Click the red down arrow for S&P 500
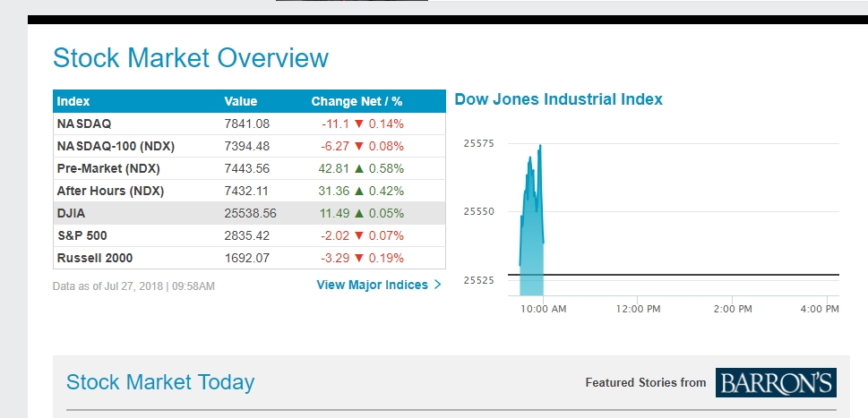 point(359,235)
